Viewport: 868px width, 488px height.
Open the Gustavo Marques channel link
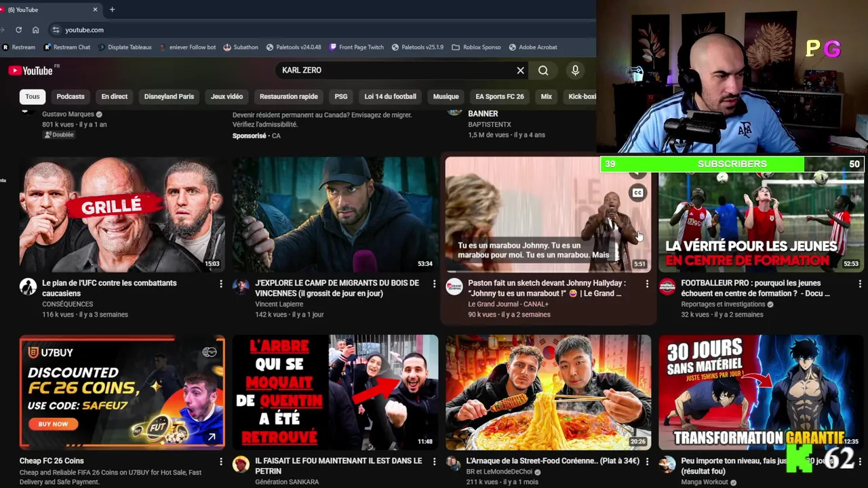(x=68, y=115)
